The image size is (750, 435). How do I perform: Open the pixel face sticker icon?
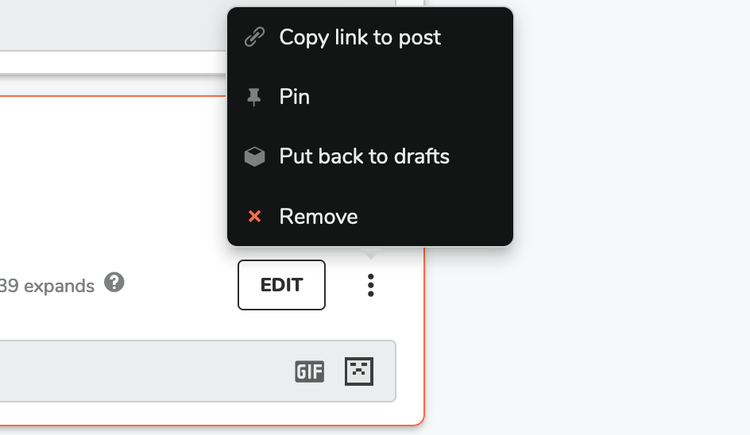(359, 371)
